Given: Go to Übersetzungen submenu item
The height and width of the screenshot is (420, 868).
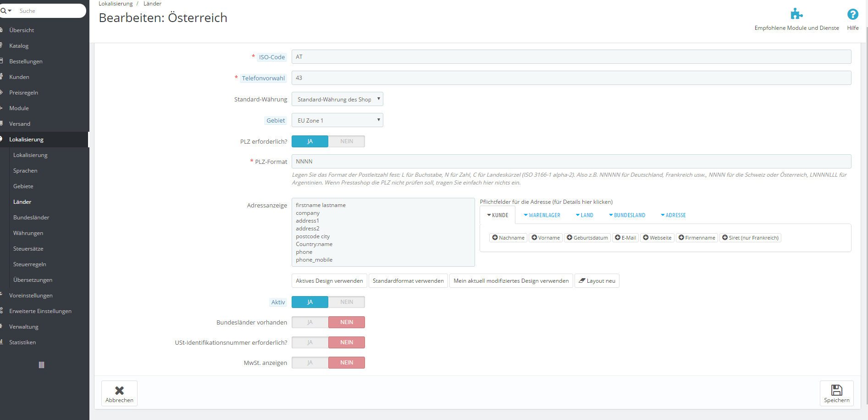Looking at the screenshot, I should pyautogui.click(x=33, y=280).
